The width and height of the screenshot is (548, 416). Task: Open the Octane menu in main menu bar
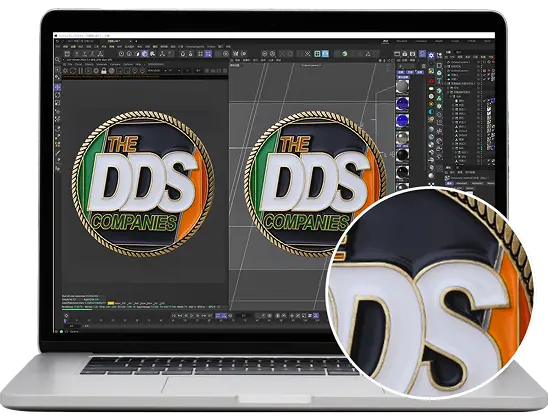(211, 46)
